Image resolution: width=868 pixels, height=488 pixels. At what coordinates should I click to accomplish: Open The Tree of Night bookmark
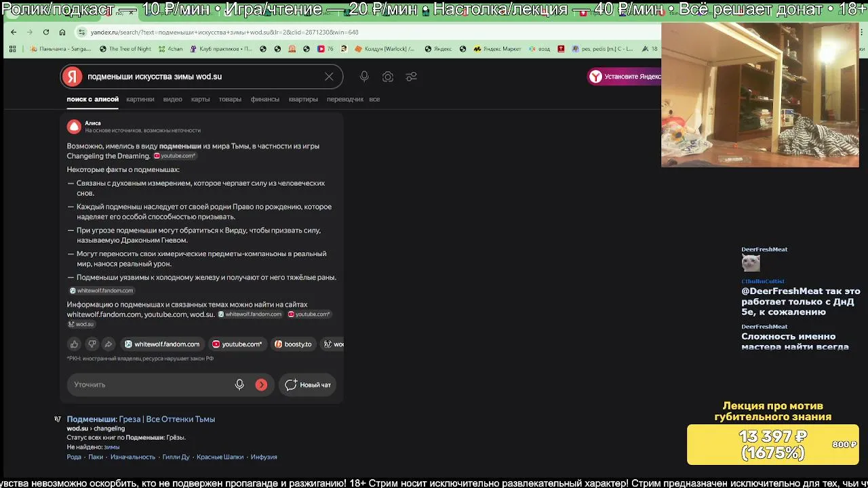tap(125, 49)
